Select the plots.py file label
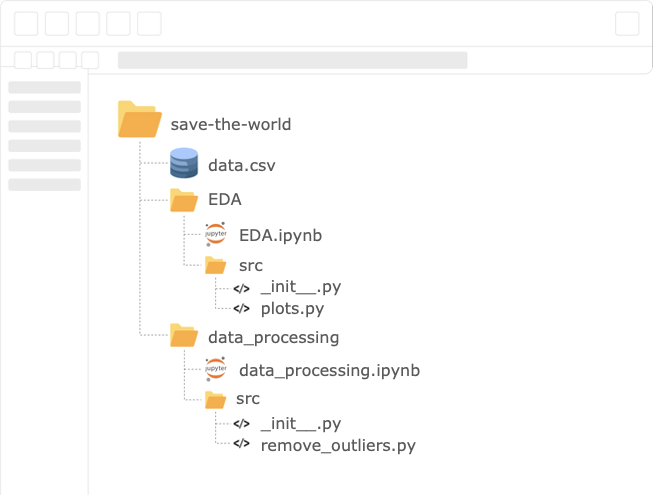 pos(292,309)
